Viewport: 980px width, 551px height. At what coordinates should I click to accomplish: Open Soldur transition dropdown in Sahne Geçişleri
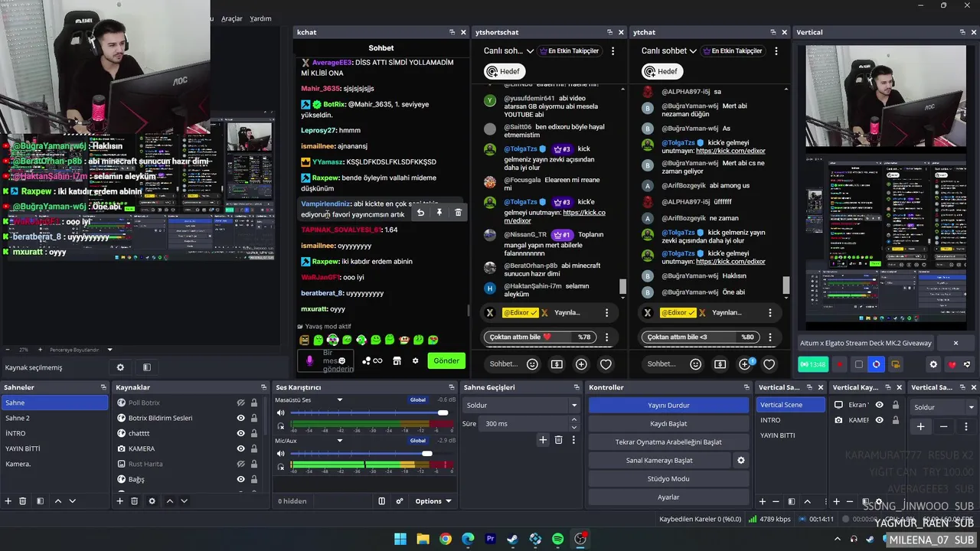521,405
